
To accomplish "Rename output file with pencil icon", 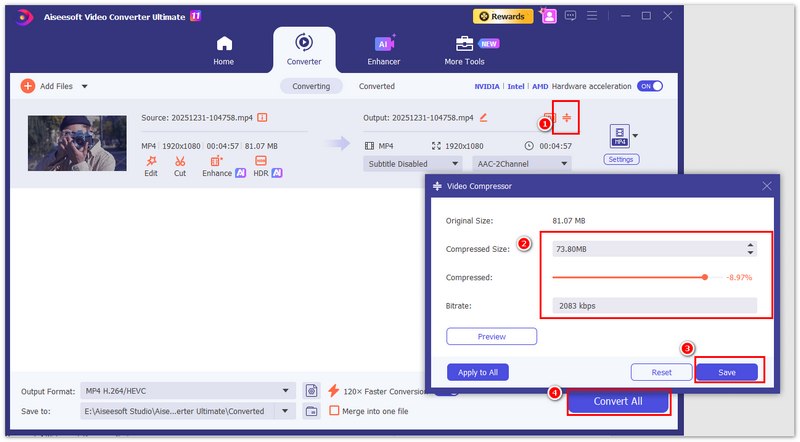I will point(484,118).
